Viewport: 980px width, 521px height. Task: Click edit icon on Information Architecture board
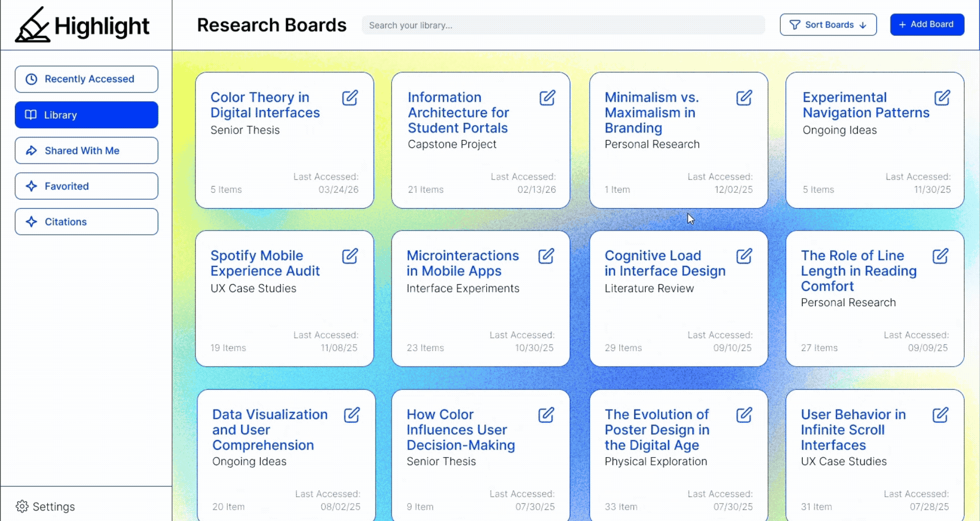[x=547, y=97]
